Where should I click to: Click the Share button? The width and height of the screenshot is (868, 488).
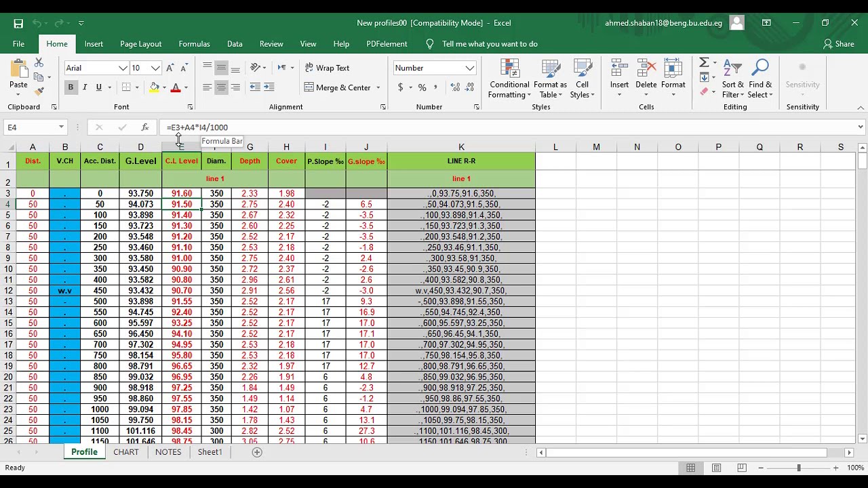tap(838, 44)
